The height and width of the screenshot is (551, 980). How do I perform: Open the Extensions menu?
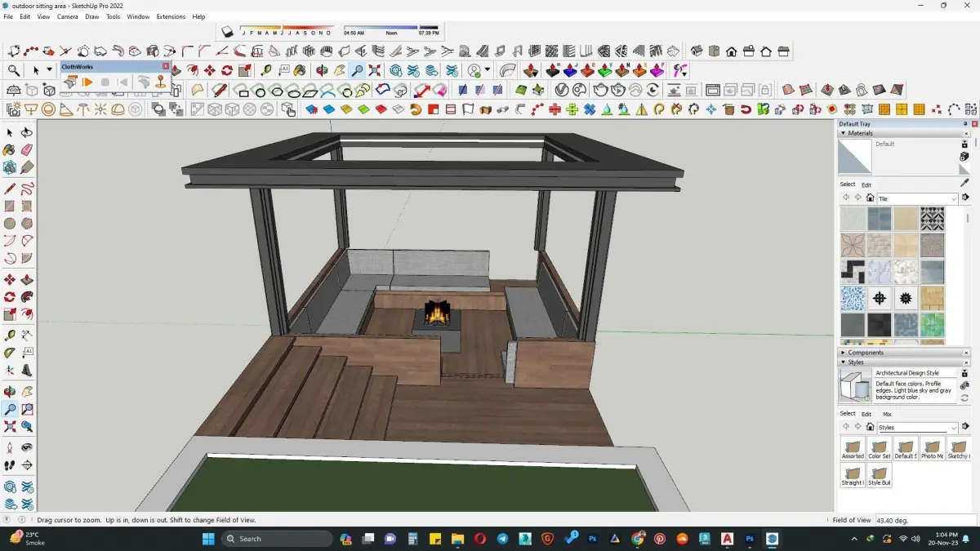171,16
